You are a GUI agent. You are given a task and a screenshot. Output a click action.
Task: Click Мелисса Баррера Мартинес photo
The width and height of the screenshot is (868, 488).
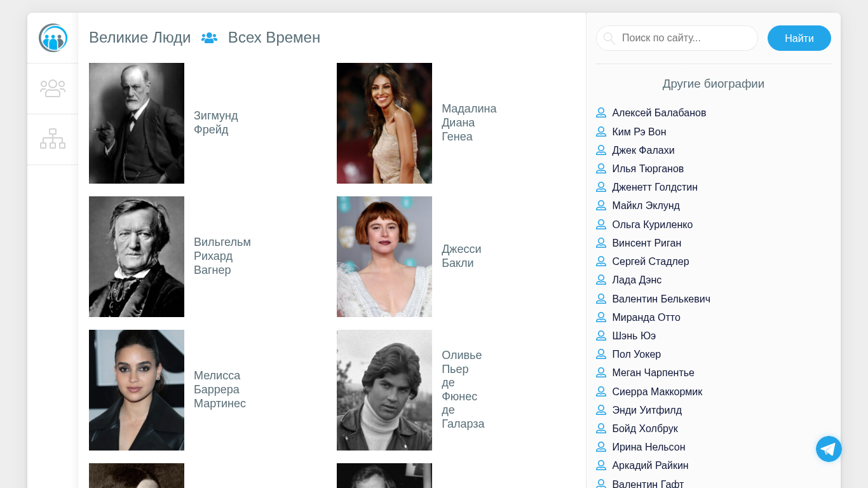(137, 390)
